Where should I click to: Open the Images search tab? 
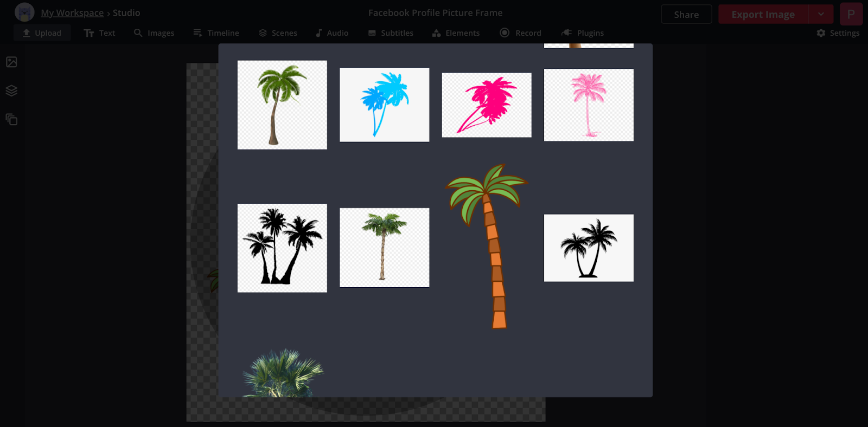(x=154, y=33)
